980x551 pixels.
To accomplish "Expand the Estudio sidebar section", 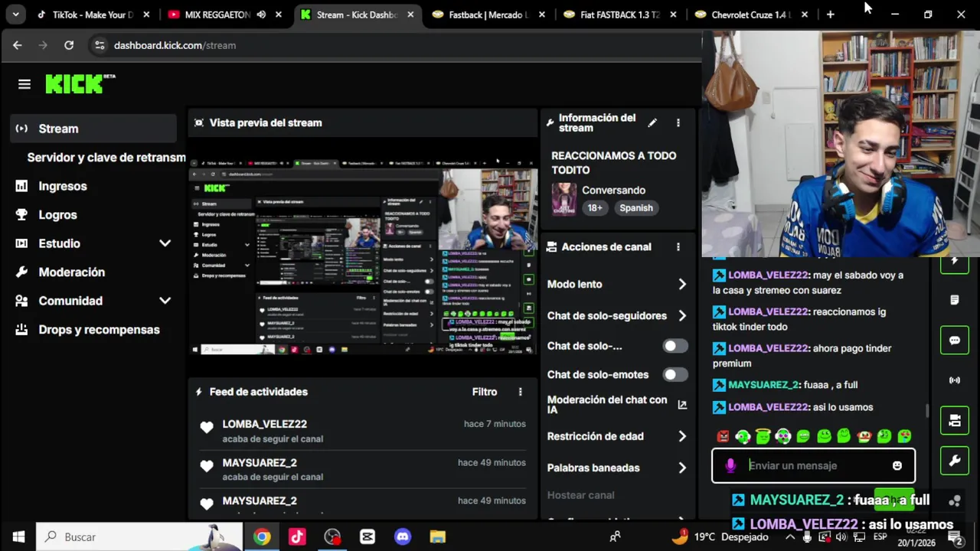I will pyautogui.click(x=165, y=243).
